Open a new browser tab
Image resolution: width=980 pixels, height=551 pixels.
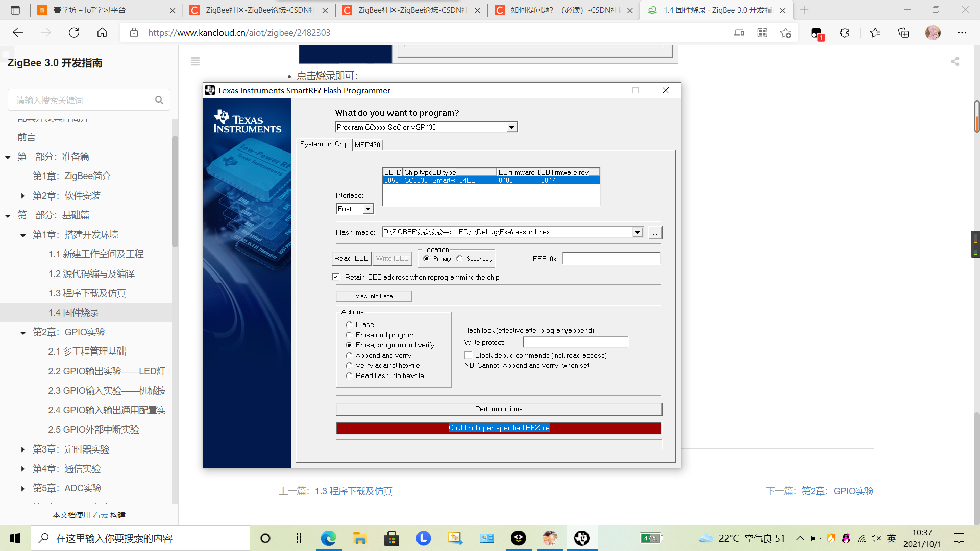point(804,10)
